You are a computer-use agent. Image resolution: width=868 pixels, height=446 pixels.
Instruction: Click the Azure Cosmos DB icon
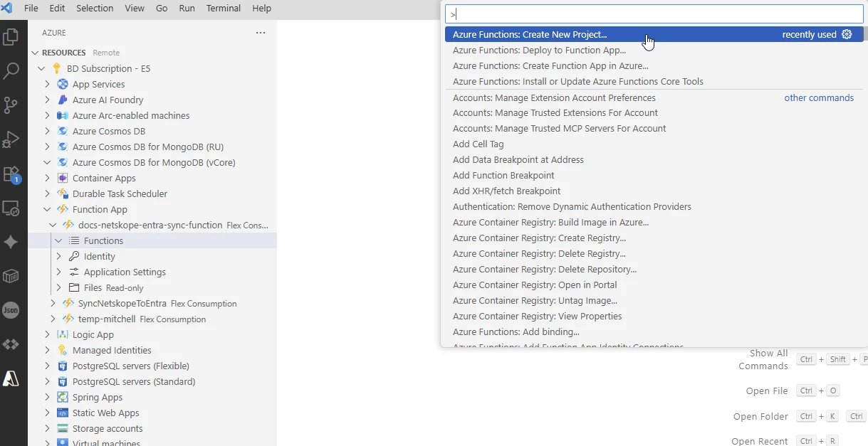(63, 131)
